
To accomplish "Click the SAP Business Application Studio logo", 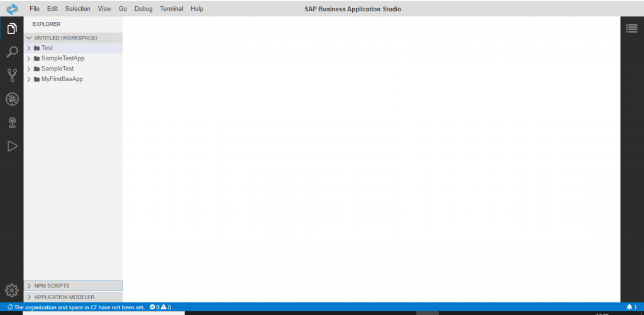I will tap(13, 9).
